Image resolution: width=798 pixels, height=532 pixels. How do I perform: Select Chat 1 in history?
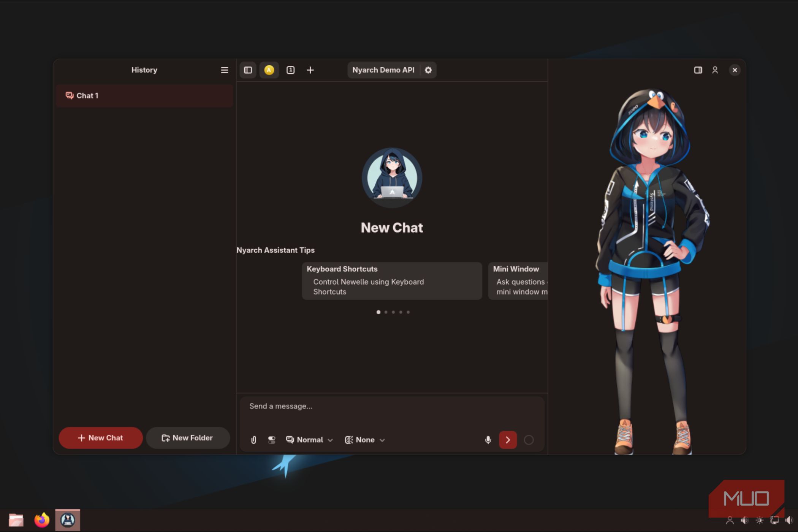coord(144,96)
